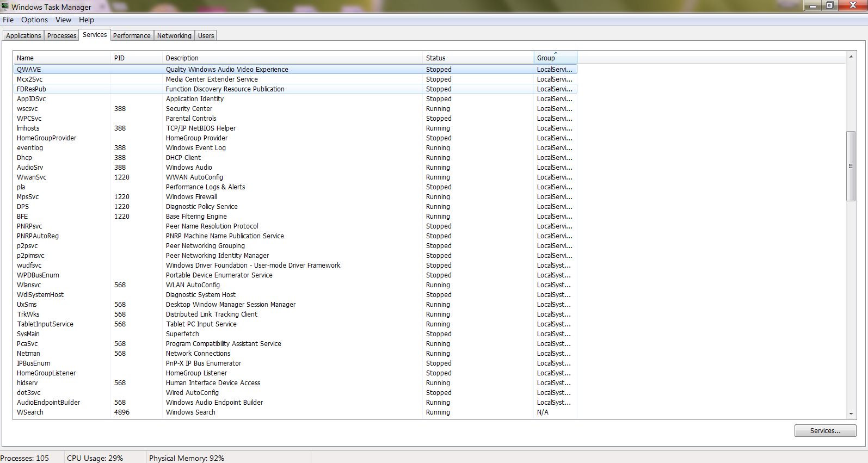Sort by the Description column header

pyautogui.click(x=293, y=58)
